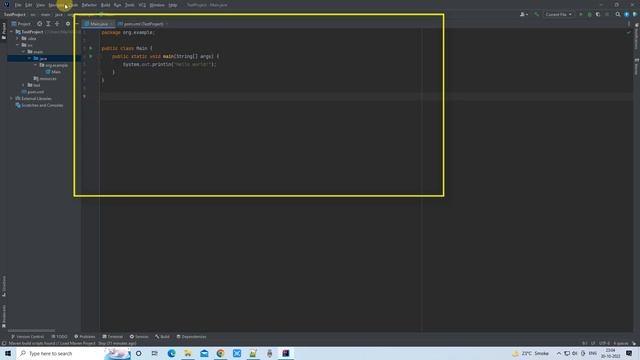Open the File menu

[18, 5]
